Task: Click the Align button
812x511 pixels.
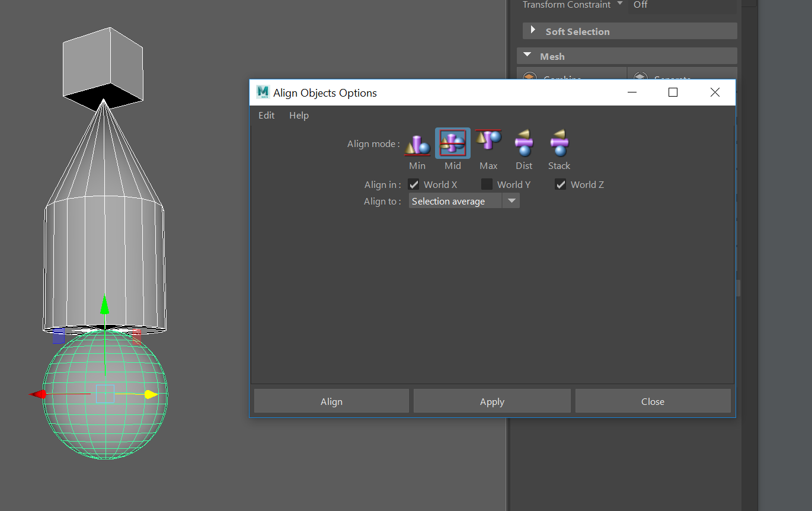Action: click(331, 401)
